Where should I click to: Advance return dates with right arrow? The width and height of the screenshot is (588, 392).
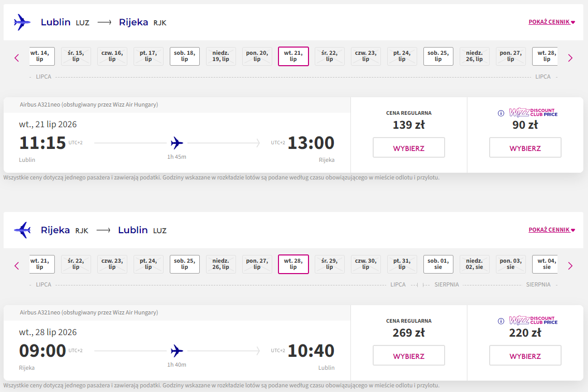[570, 266]
